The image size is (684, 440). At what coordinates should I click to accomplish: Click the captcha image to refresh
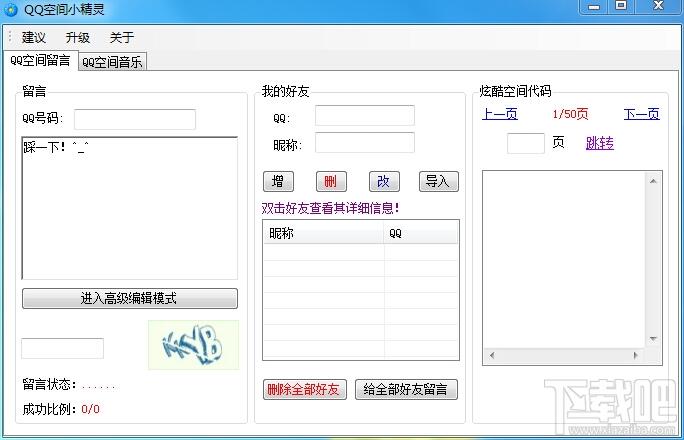click(x=193, y=344)
